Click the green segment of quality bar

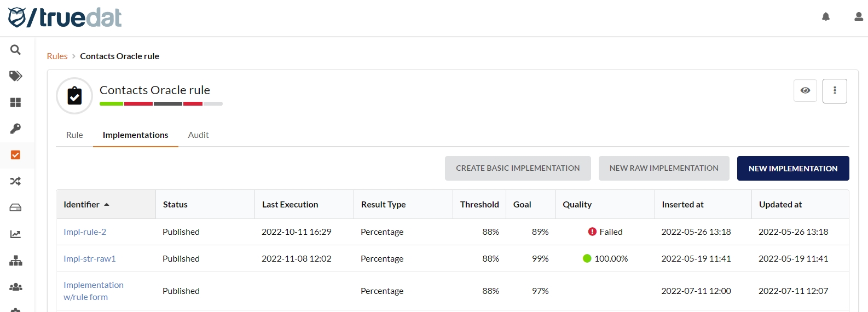[111, 103]
